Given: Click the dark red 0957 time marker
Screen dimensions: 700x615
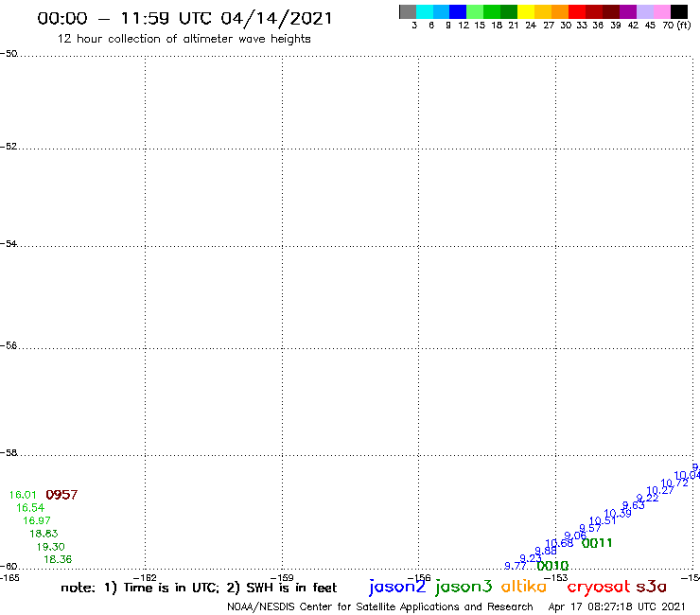Looking at the screenshot, I should point(61,495).
